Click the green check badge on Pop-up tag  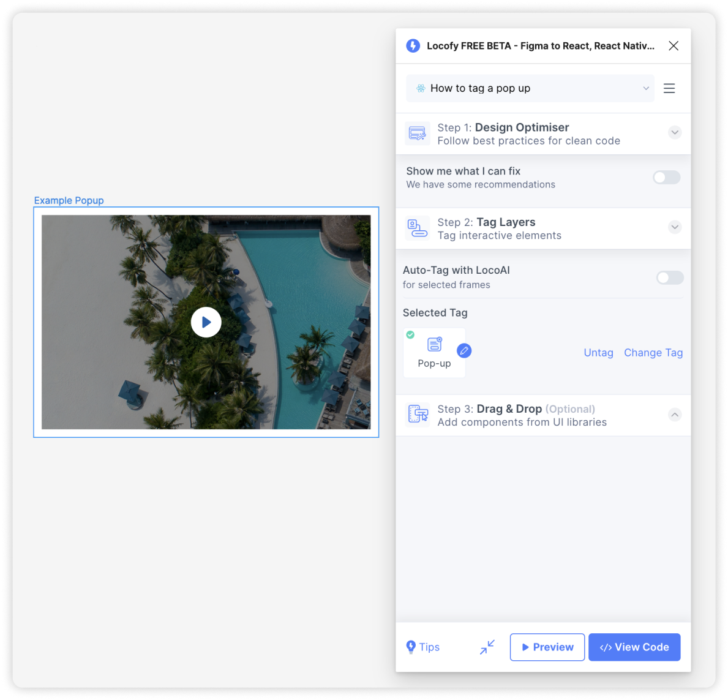click(x=410, y=334)
